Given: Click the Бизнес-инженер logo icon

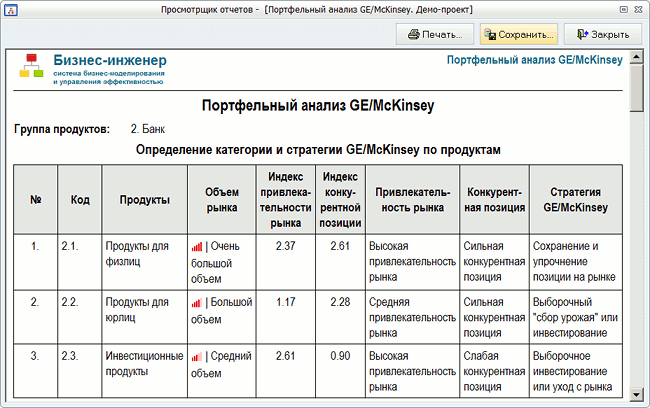Looking at the screenshot, I should tap(31, 66).
